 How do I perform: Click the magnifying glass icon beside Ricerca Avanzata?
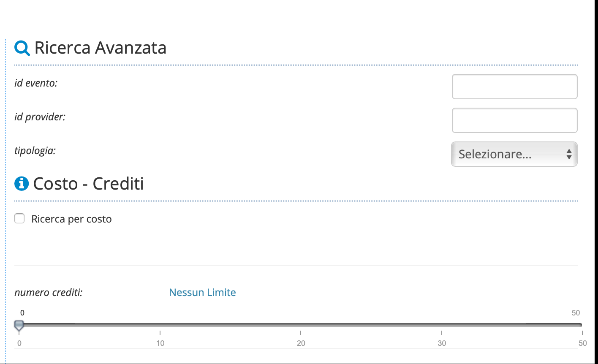[x=22, y=48]
